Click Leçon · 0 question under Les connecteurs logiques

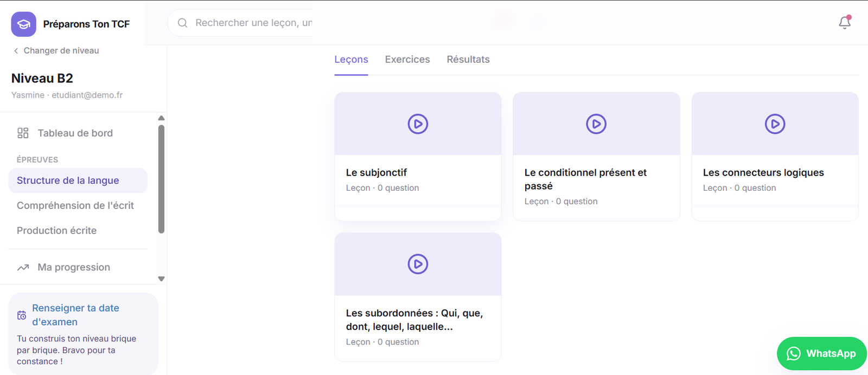click(x=739, y=188)
